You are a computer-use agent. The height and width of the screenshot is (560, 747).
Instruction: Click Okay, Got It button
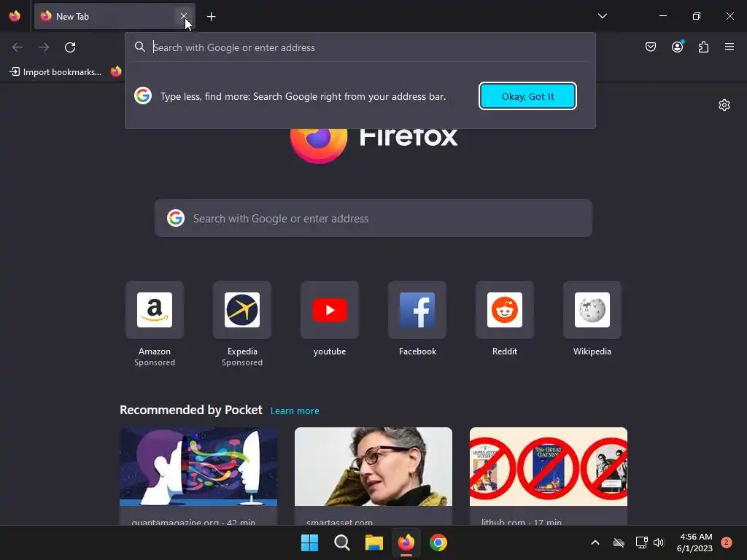pyautogui.click(x=527, y=96)
